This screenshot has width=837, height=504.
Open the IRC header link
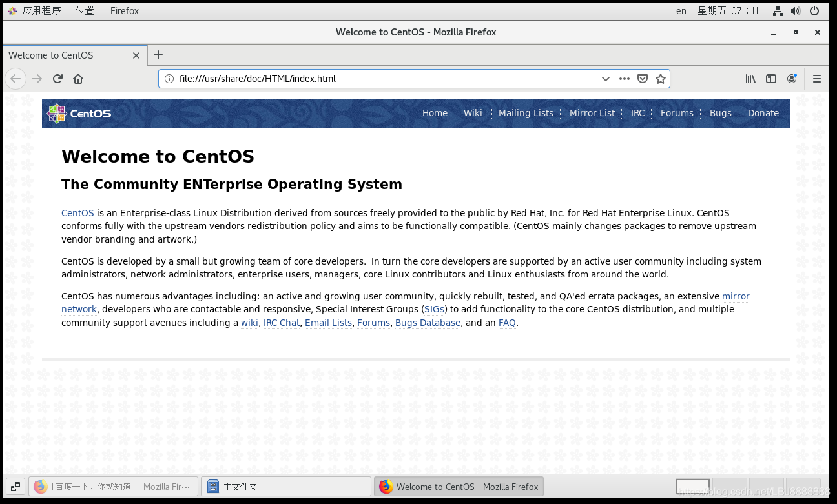point(637,113)
